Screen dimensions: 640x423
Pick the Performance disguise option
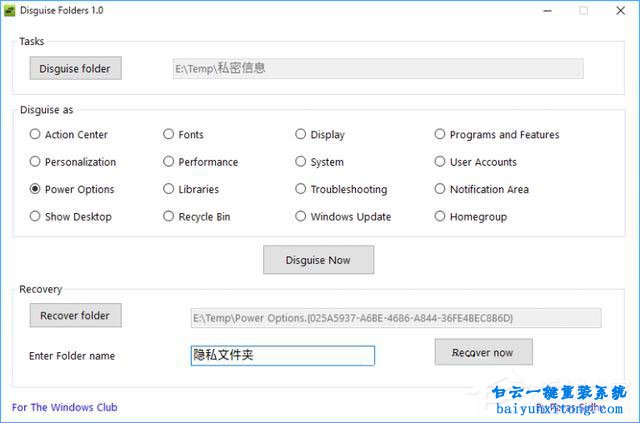(x=169, y=161)
